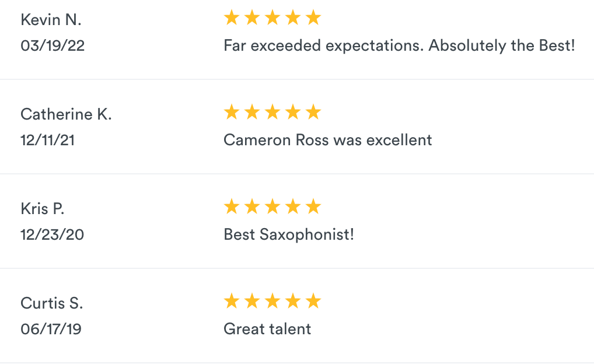This screenshot has height=364, width=594.
Task: Click the fifth star in Kris P.'s rating
Action: 313,206
